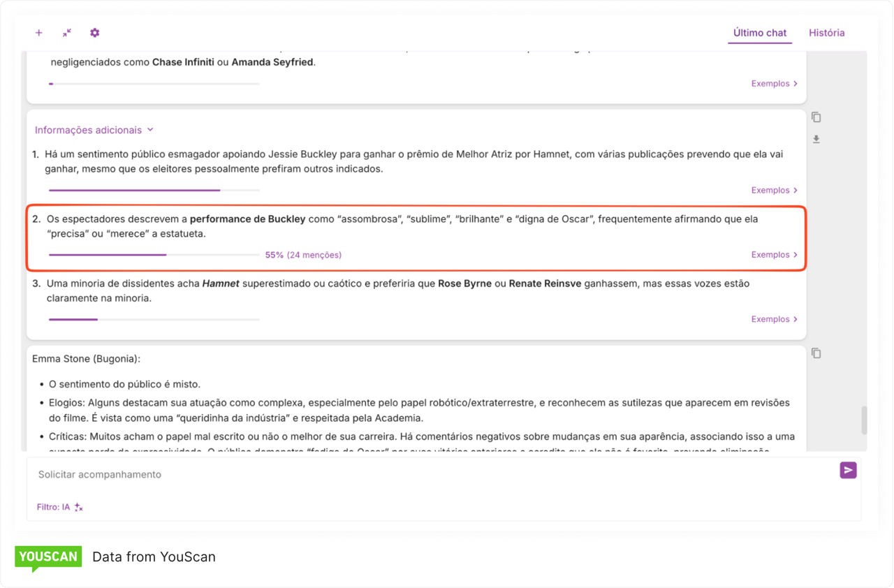Show Exemplos for the Hamnet dissenters item

774,319
